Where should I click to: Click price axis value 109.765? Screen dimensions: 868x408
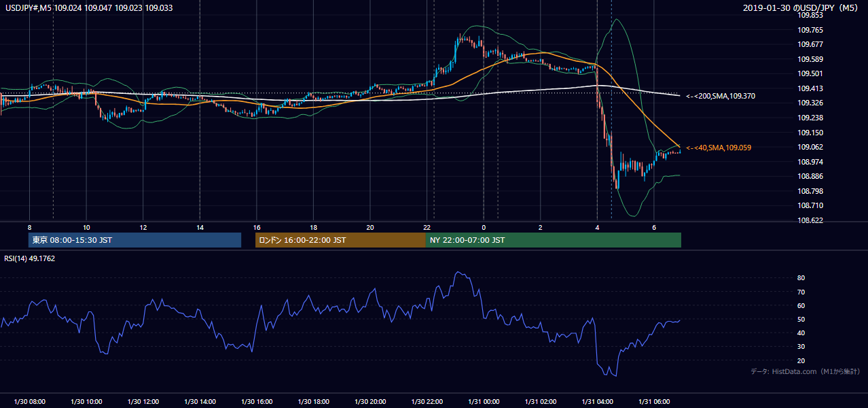click(x=810, y=30)
